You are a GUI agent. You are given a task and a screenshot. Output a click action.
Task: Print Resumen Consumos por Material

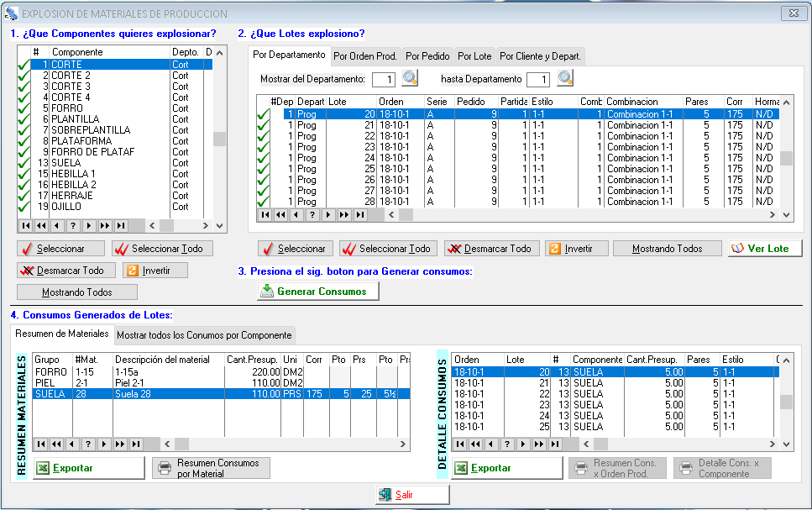pos(211,468)
